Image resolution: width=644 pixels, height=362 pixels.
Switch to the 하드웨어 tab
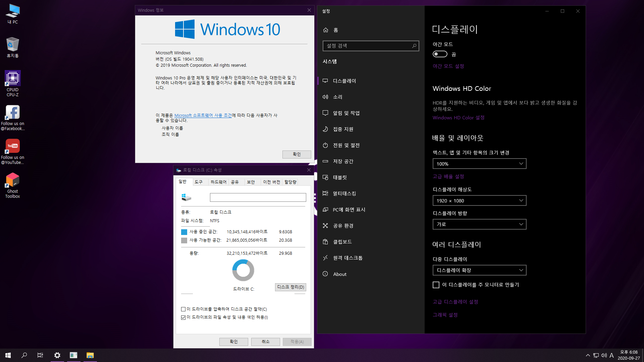click(218, 182)
